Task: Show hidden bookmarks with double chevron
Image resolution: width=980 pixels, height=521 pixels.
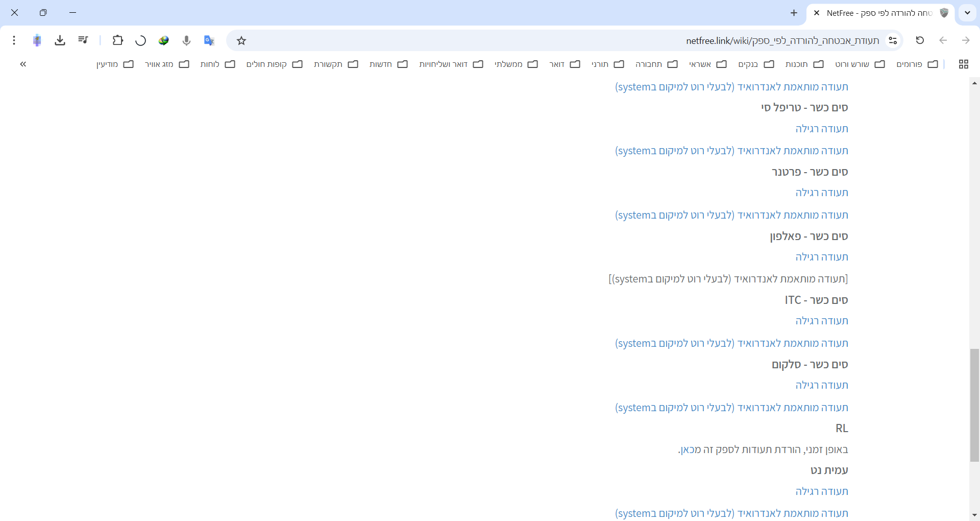Action: (23, 64)
